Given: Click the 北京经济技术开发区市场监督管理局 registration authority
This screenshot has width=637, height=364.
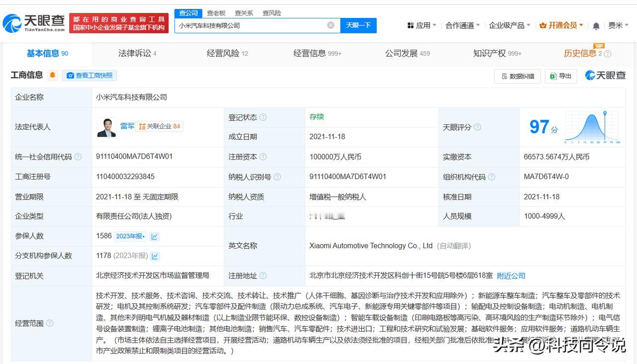Looking at the screenshot, I should click(153, 275).
